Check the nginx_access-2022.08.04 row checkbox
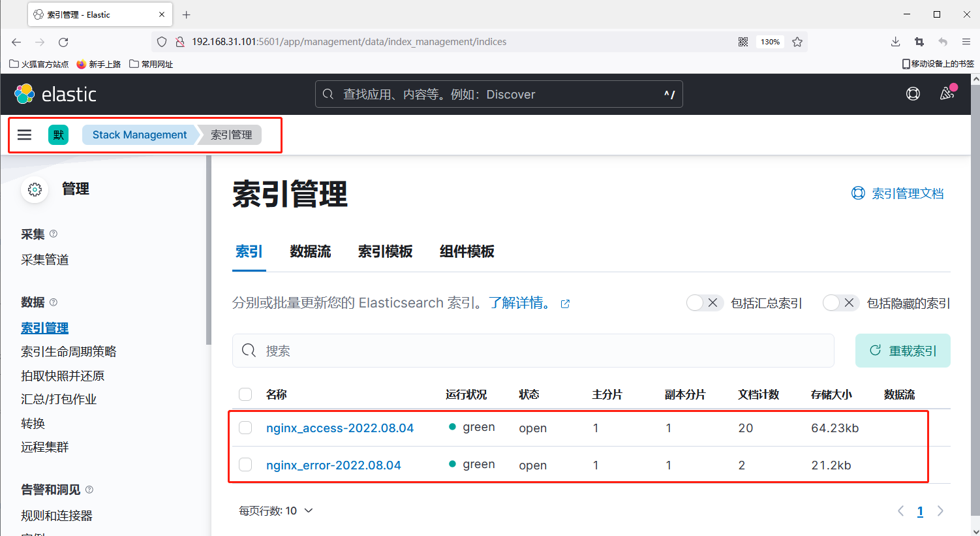980x536 pixels. click(245, 428)
